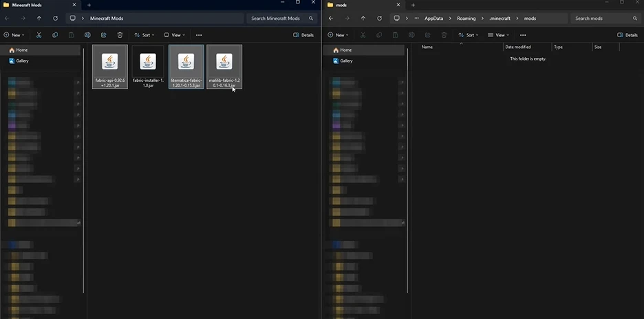Image resolution: width=644 pixels, height=319 pixels.
Task: Toggle Details pane in Minecraft Mods window
Action: [303, 34]
